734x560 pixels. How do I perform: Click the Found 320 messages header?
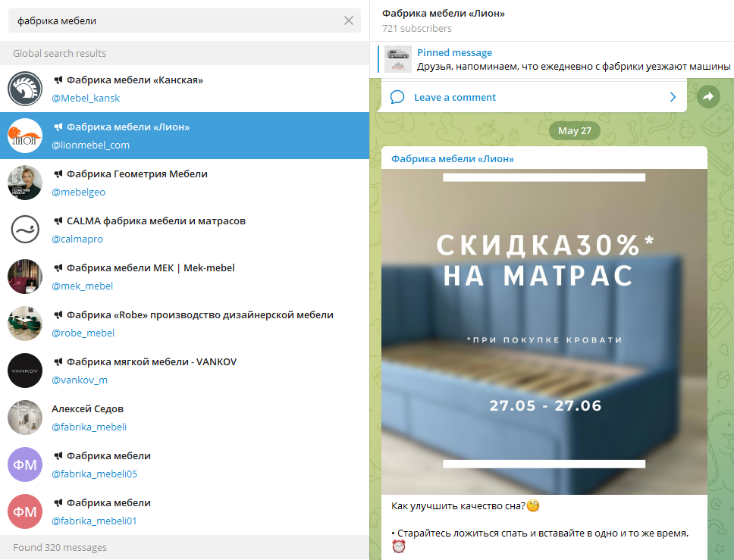click(60, 547)
